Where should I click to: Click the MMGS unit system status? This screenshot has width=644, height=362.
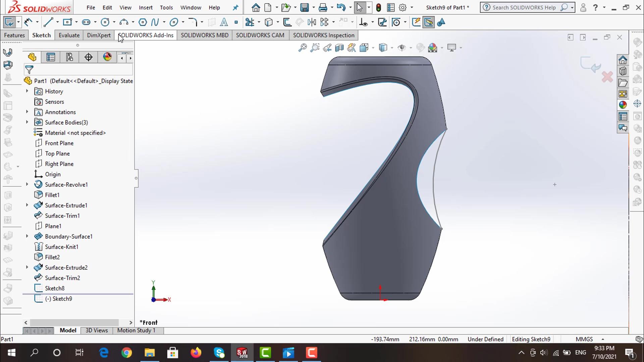coord(584,339)
